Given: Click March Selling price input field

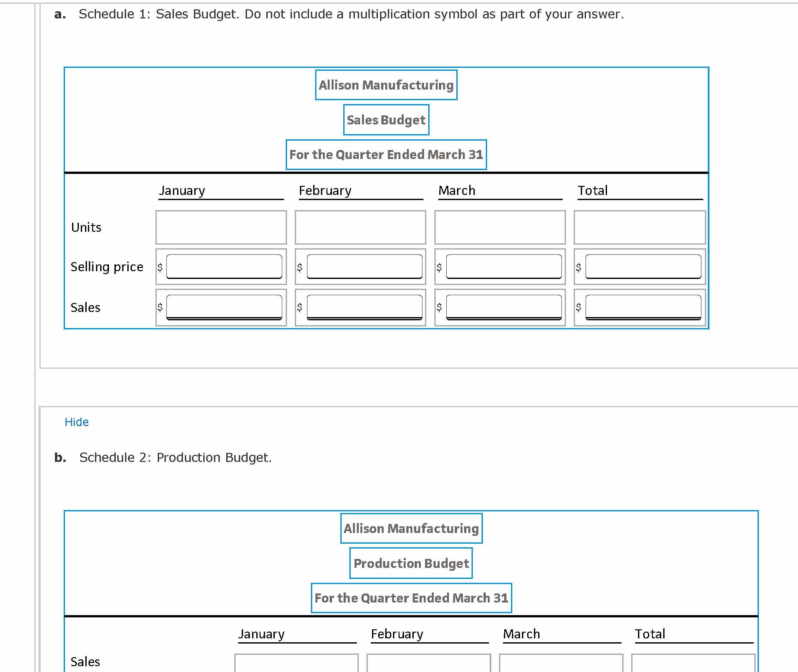Looking at the screenshot, I should point(504,266).
